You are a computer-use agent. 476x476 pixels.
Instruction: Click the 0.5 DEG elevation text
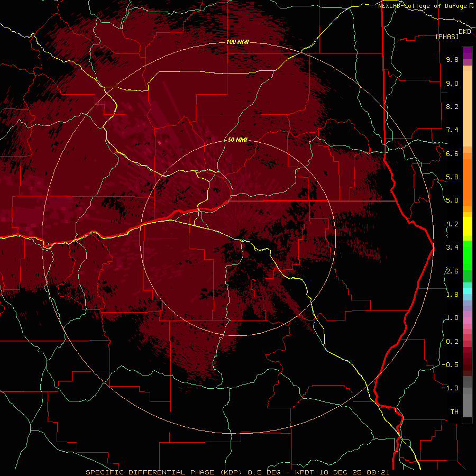click(264, 472)
